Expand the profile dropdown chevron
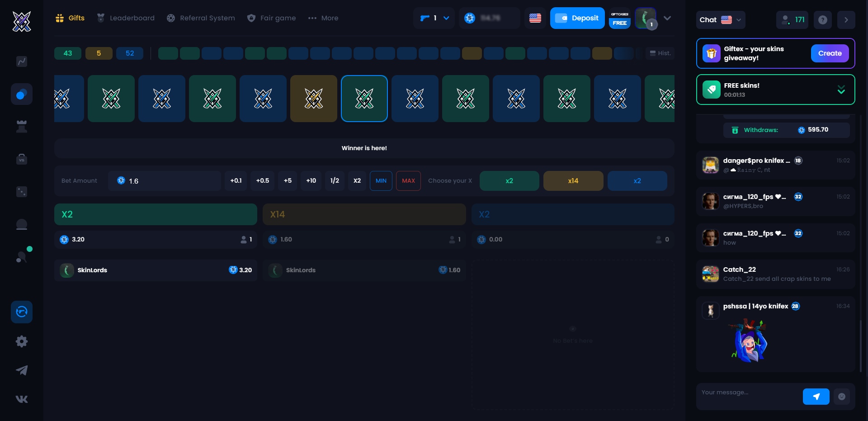Screen dimensions: 868x421 tap(667, 18)
